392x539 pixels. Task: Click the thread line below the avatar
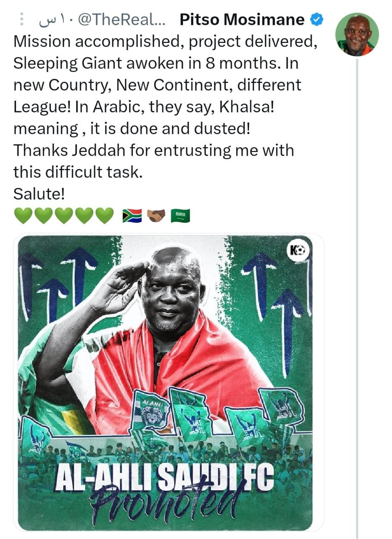point(357,295)
